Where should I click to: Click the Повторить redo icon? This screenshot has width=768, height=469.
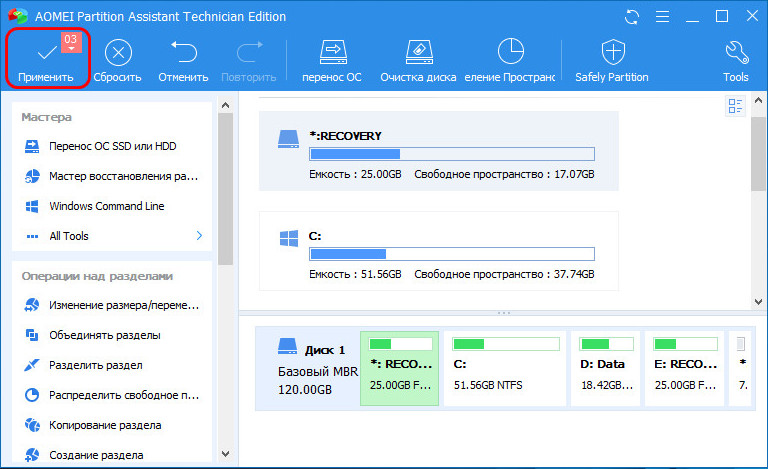click(249, 52)
